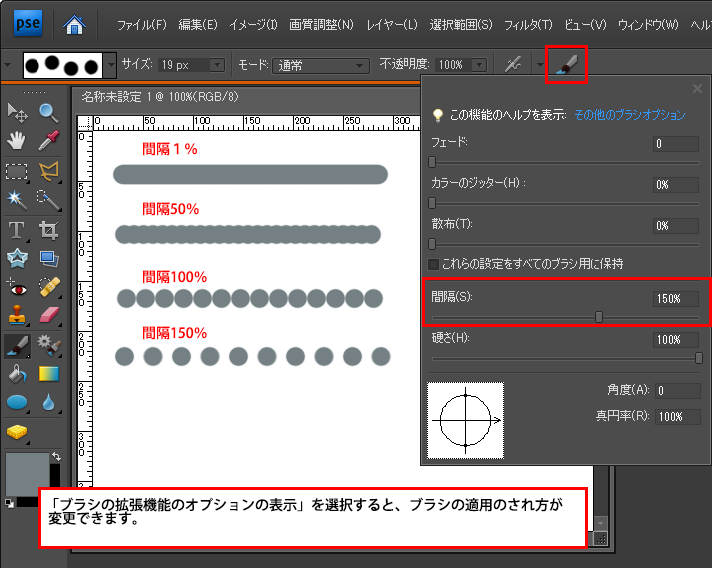
Task: Click the foreground gray color swatch
Action: tap(27, 474)
